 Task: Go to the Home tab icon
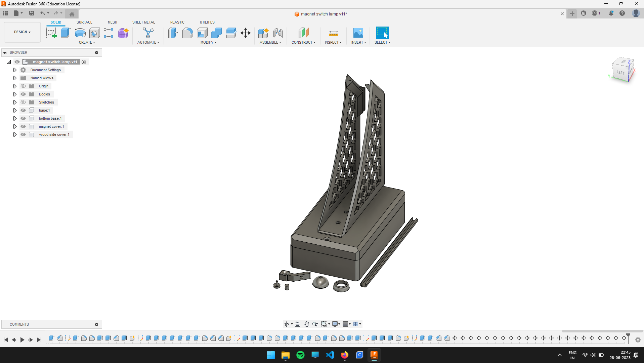pyautogui.click(x=72, y=14)
